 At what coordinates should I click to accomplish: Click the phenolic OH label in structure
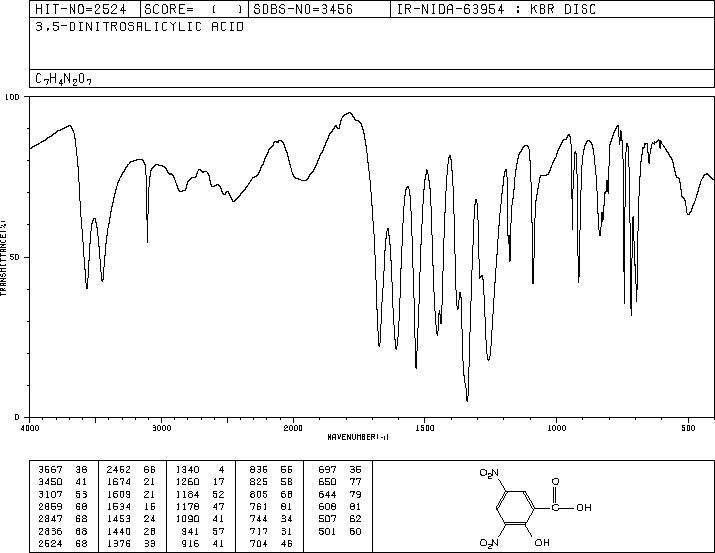[x=542, y=543]
